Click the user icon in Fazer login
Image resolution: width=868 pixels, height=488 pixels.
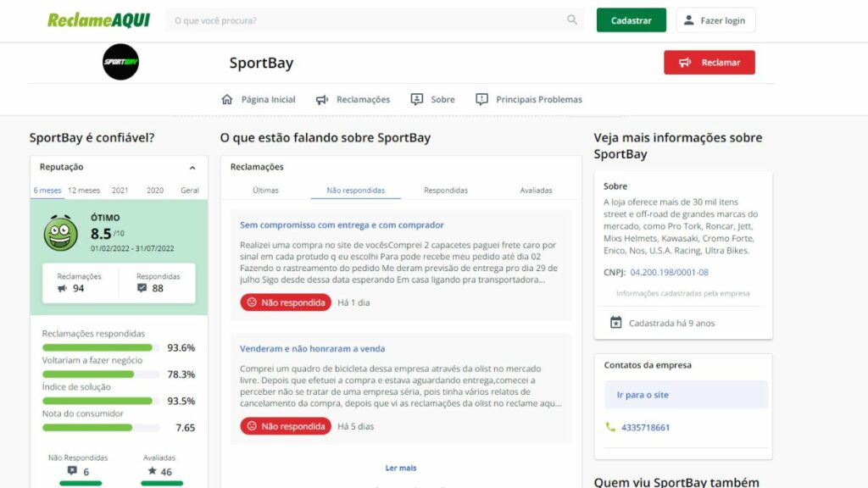coord(688,20)
